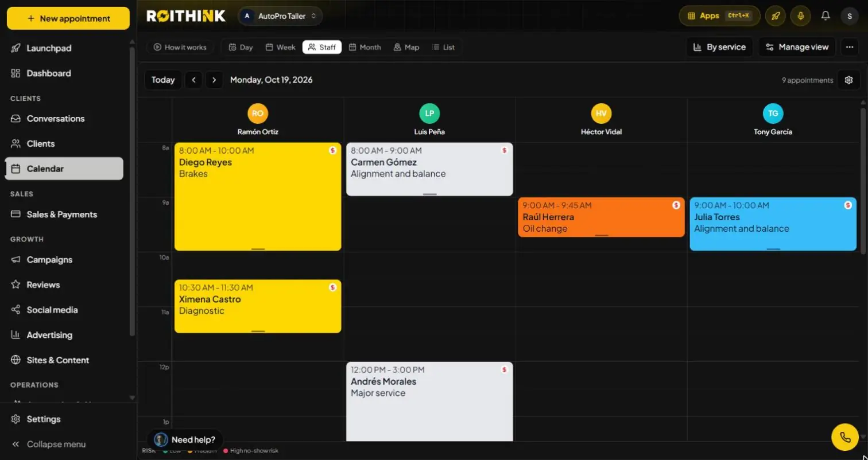
Task: Click the New appointment button
Action: (x=68, y=18)
